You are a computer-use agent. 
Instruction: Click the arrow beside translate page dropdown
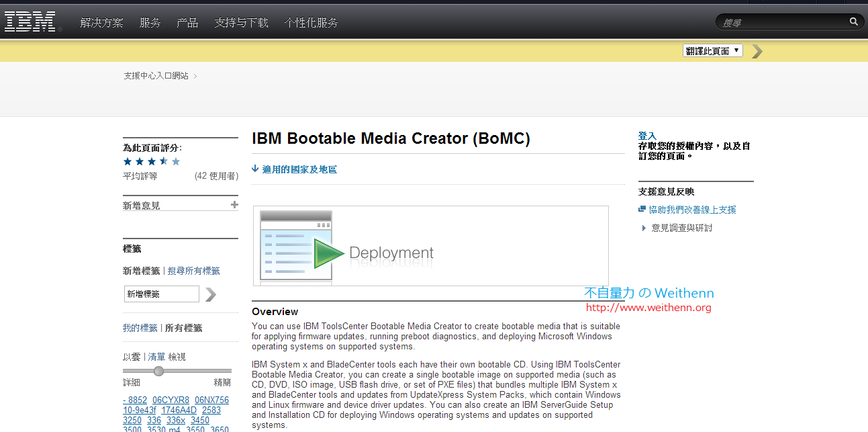pos(757,51)
